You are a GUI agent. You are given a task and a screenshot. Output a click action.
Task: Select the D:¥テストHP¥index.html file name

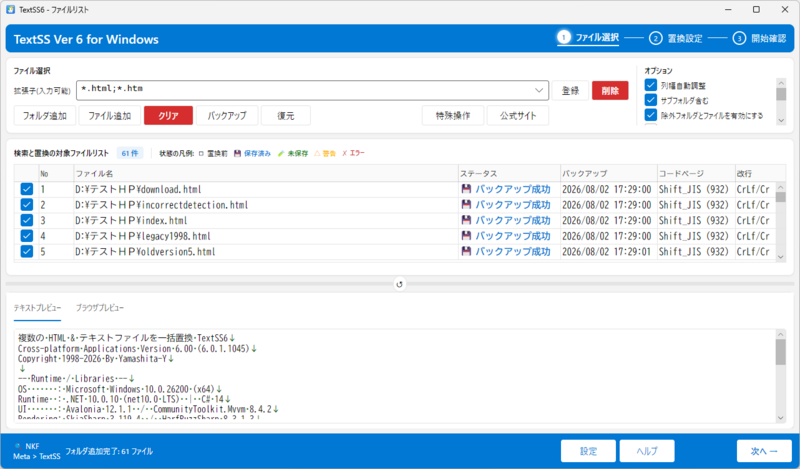coord(131,220)
